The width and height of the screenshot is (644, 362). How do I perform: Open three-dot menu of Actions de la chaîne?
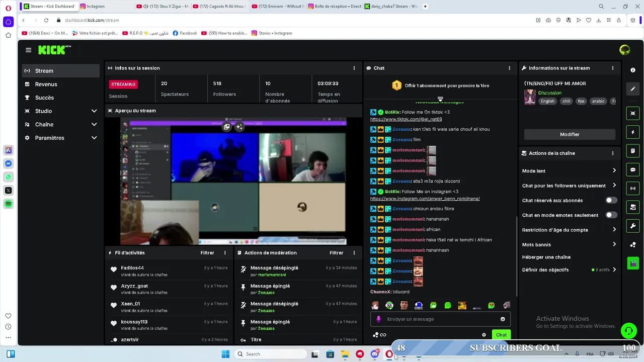(612, 153)
